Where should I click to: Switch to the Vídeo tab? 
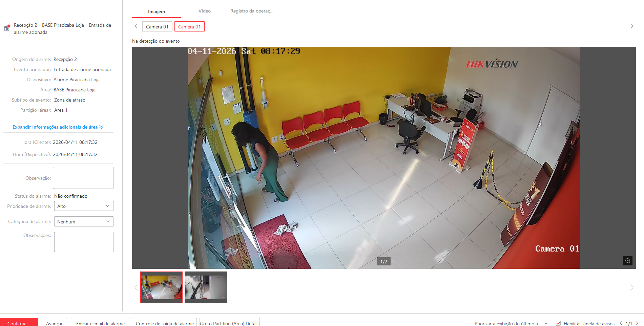204,11
